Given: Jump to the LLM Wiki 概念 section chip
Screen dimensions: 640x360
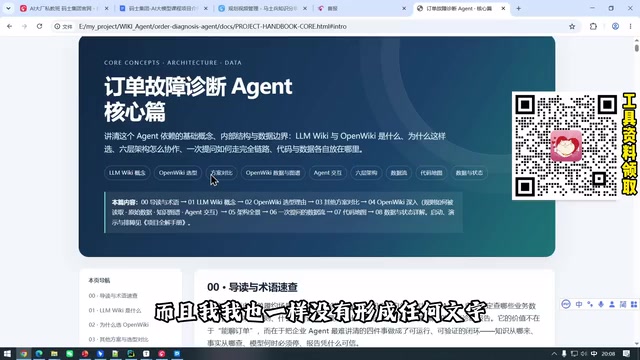Looking at the screenshot, I should coord(127,173).
